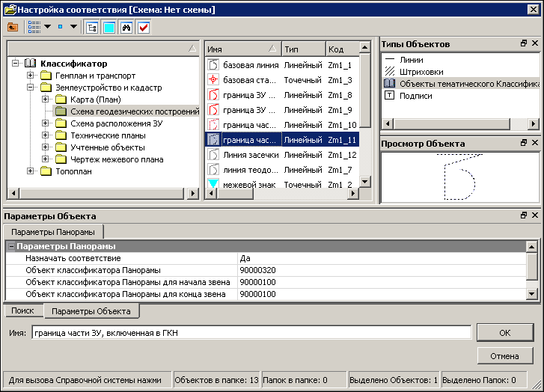Switch to the Поиск tab
The height and width of the screenshot is (392, 544).
coord(23,310)
